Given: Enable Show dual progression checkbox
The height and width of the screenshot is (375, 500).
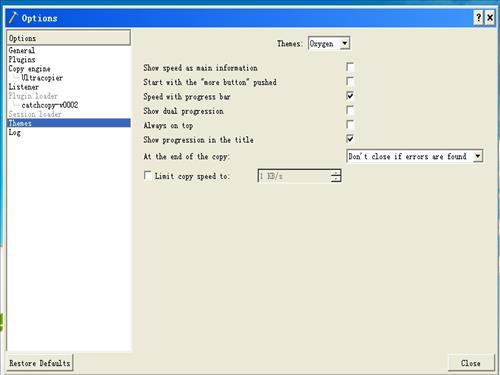Looking at the screenshot, I should click(x=350, y=110).
